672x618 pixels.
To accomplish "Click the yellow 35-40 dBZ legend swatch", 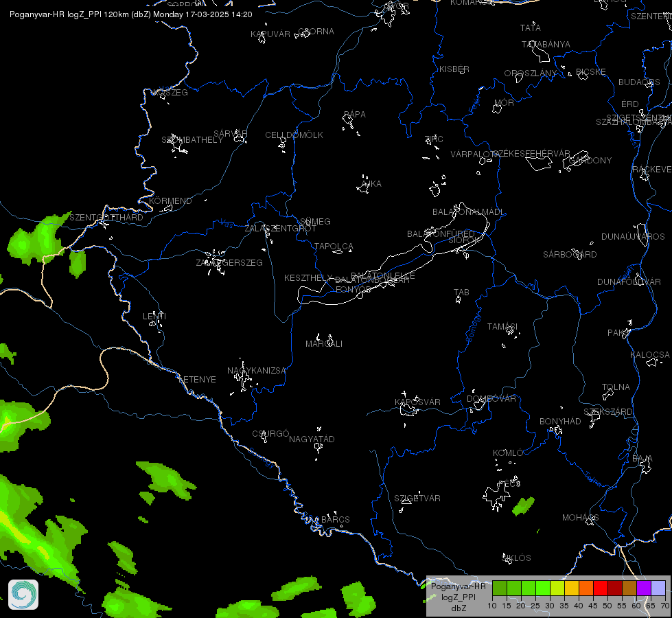I will [x=572, y=588].
